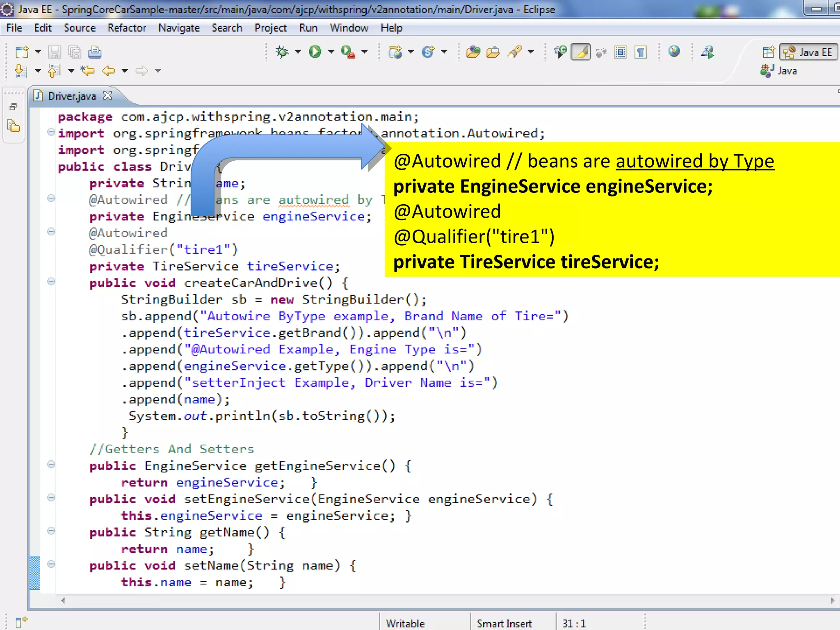Switch to the Java perspective
This screenshot has height=630, width=840.
click(x=779, y=71)
